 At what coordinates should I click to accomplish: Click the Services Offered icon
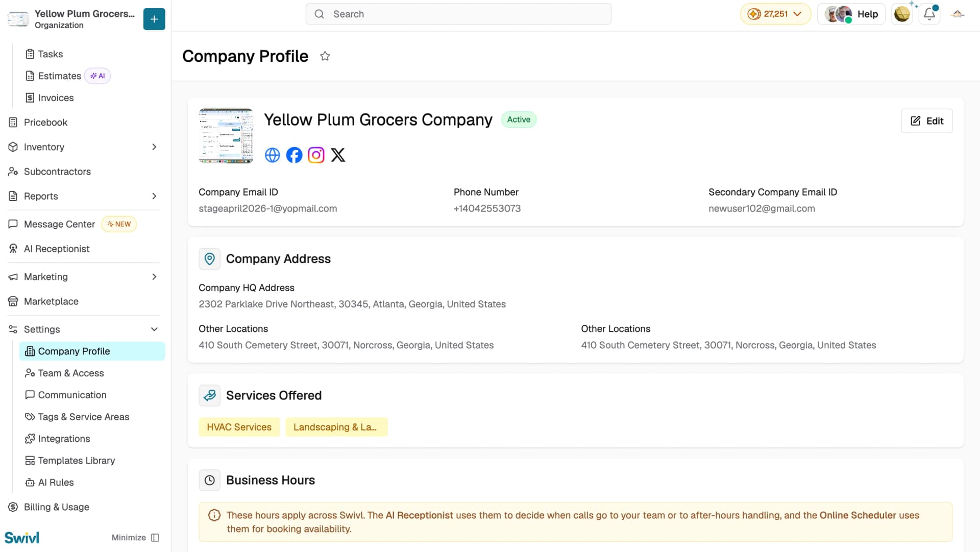pos(209,395)
